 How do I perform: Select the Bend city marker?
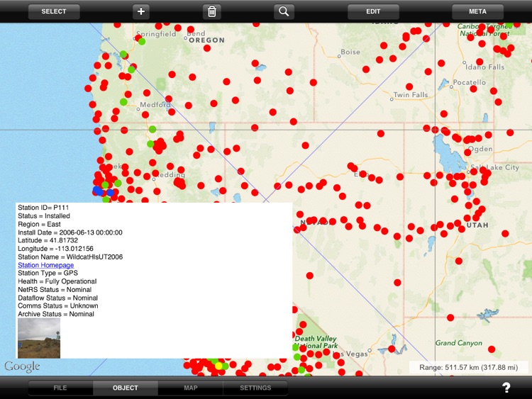185,38
